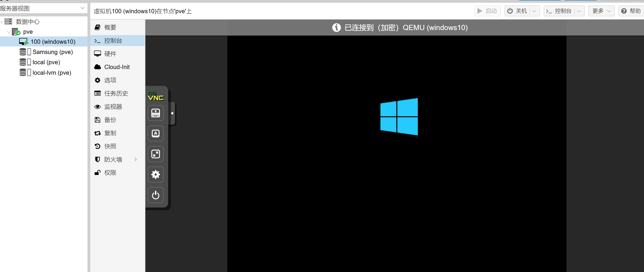Collapse noVNC control bar handle

tap(172, 113)
